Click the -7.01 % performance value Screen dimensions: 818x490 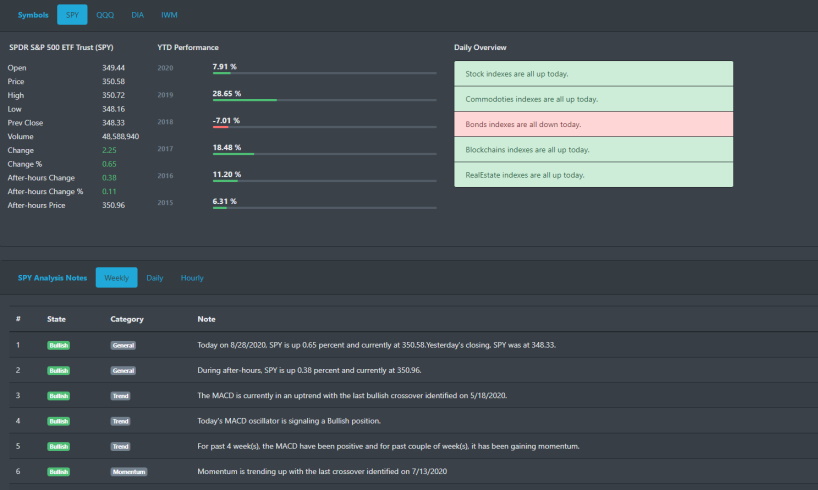[226, 121]
